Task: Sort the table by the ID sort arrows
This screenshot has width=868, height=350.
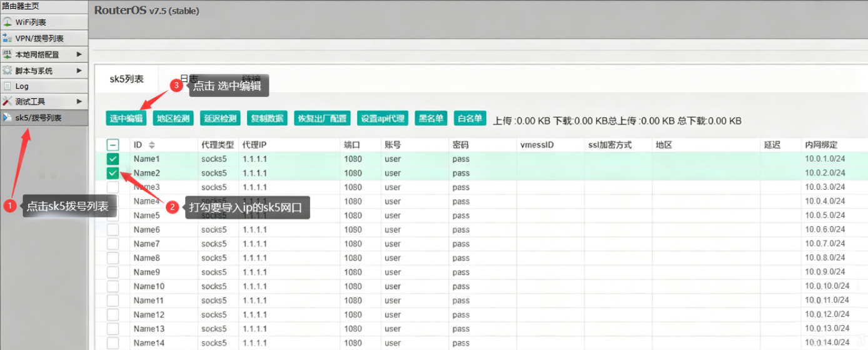Action: tap(151, 145)
